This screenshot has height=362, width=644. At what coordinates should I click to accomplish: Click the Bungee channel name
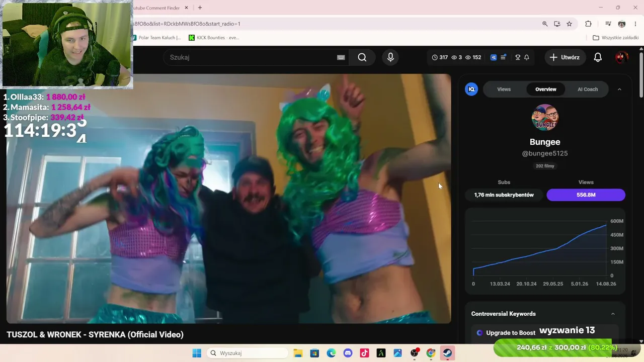coord(545,142)
